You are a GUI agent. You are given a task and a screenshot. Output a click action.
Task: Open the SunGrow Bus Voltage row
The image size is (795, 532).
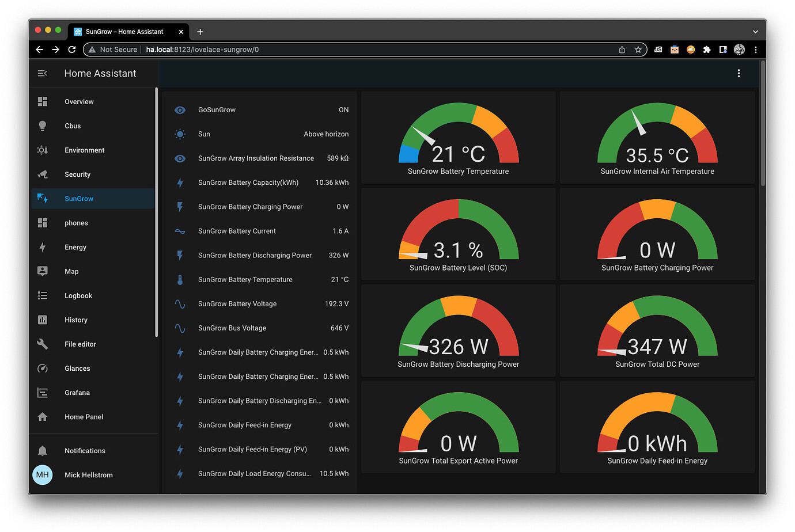coord(261,328)
